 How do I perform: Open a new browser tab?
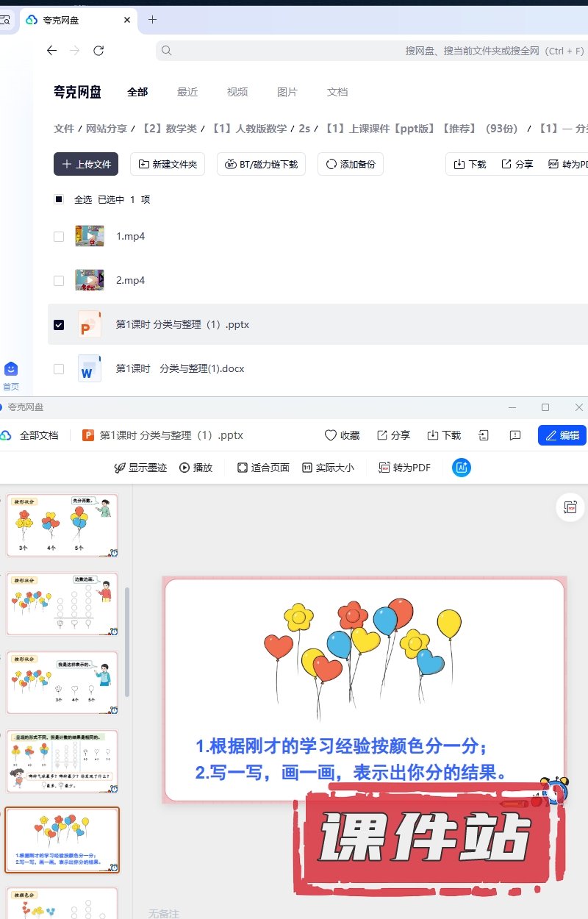point(152,20)
